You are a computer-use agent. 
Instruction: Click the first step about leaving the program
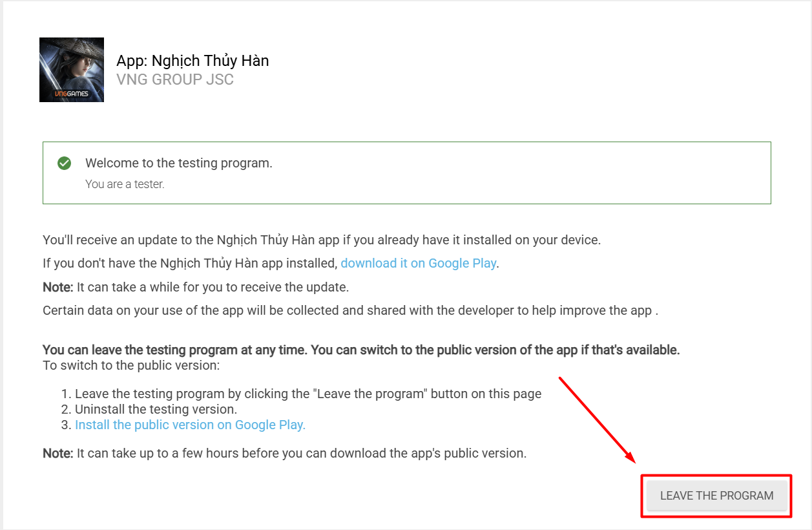pos(307,394)
